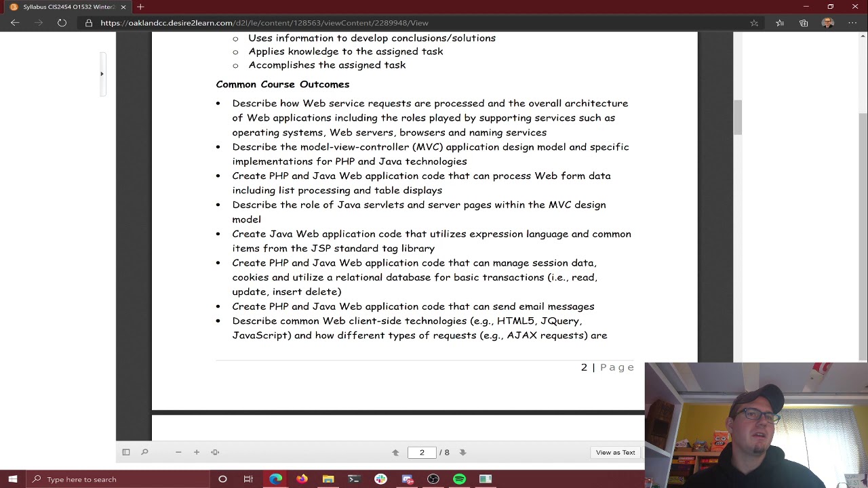Screen dimensions: 868x488
Task: Click bullet on common Web client-side technologies
Action: click(420, 328)
